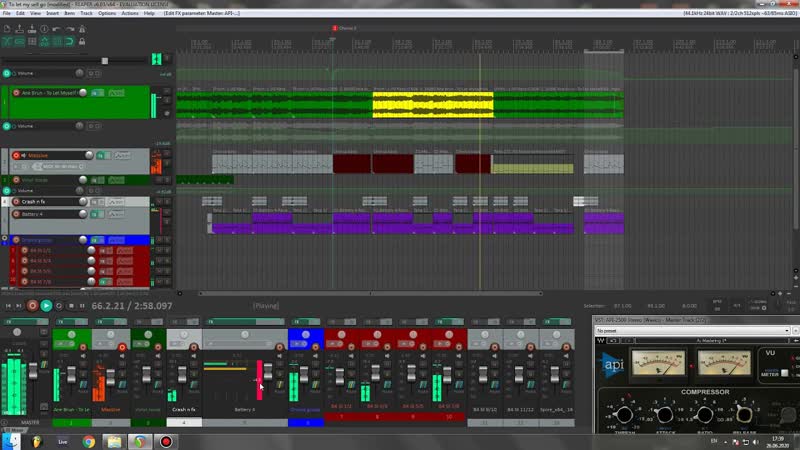
Task: Click the Open Project toolbar icon
Action: pyautogui.click(x=19, y=30)
